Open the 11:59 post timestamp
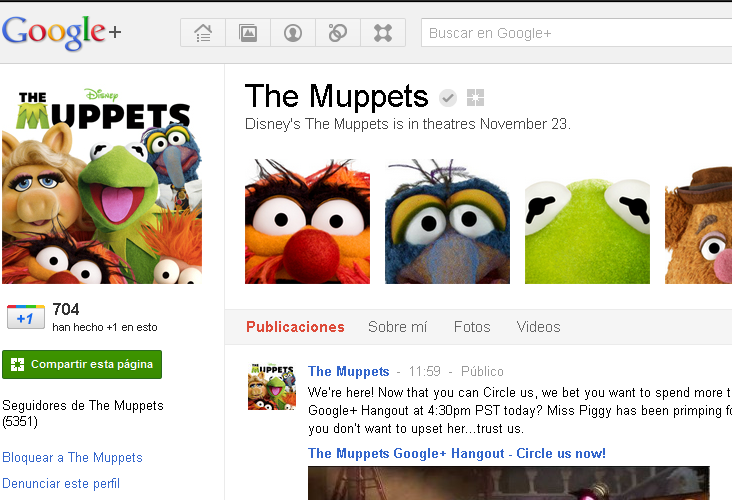The width and height of the screenshot is (732, 500). (425, 371)
